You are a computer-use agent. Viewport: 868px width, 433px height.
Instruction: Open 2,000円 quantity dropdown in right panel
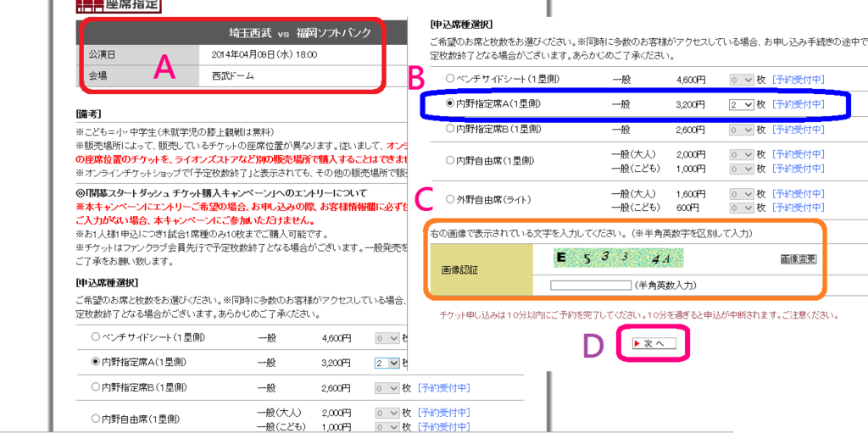(x=742, y=154)
